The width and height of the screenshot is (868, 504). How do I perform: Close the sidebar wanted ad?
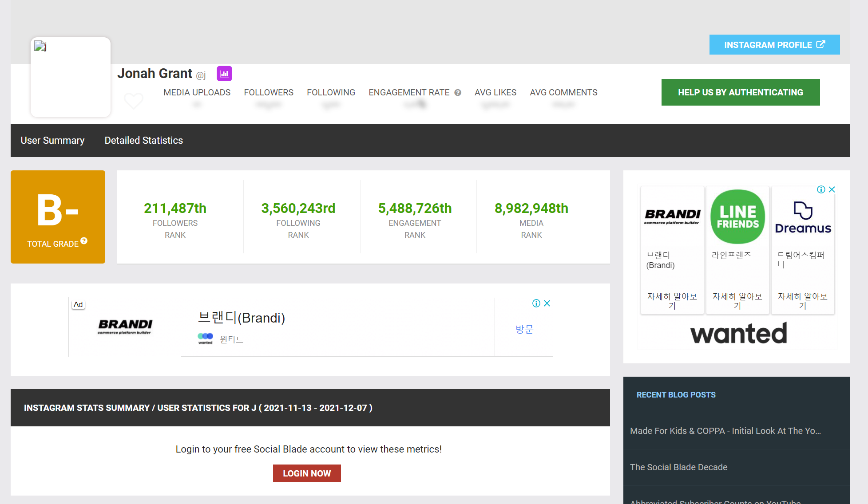[x=832, y=189]
